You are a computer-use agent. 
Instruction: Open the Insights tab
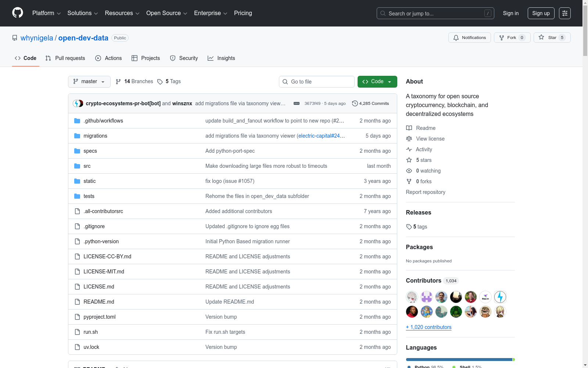click(x=221, y=58)
